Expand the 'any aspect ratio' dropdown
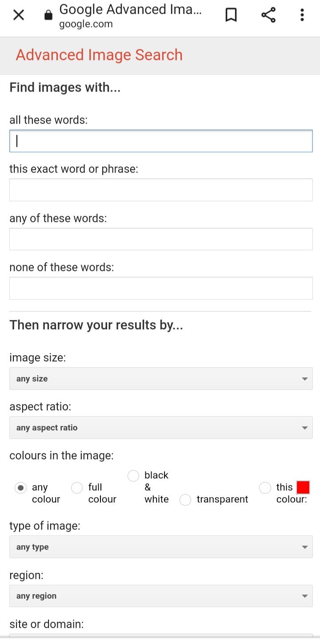Image resolution: width=320 pixels, height=644 pixels. (x=161, y=428)
